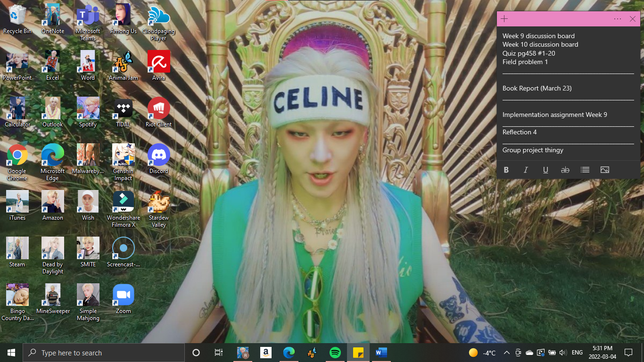The image size is (644, 362).
Task: Open the Dead by Daylight shortcut
Action: (x=53, y=256)
